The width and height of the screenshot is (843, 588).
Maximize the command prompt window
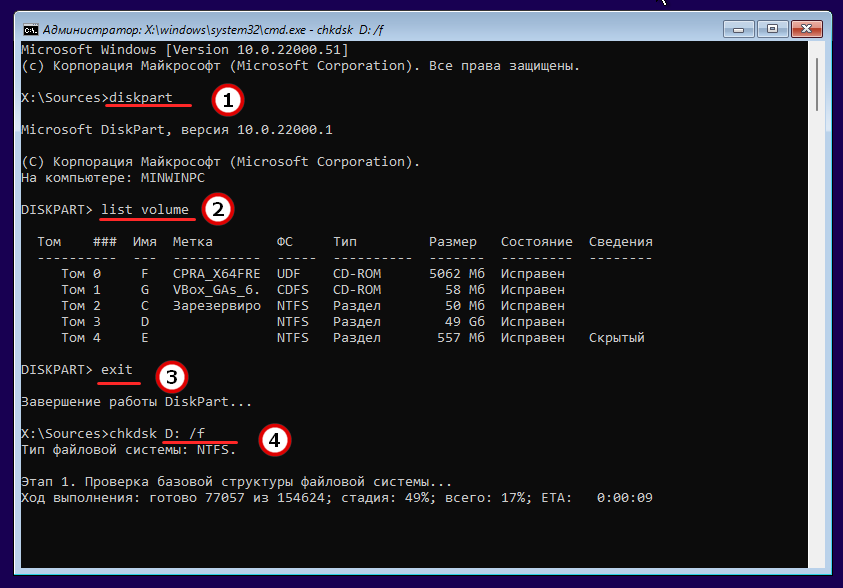(x=772, y=29)
